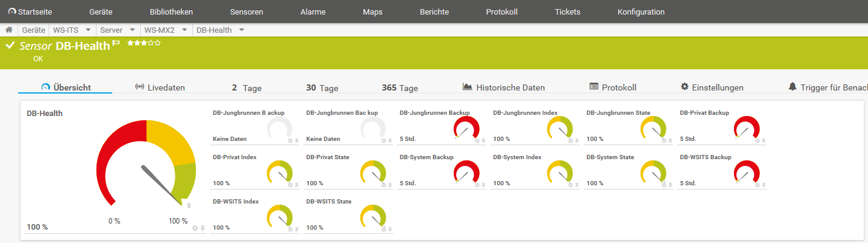This screenshot has height=243, width=868.
Task: Open the Sensoren menu
Action: click(x=247, y=12)
